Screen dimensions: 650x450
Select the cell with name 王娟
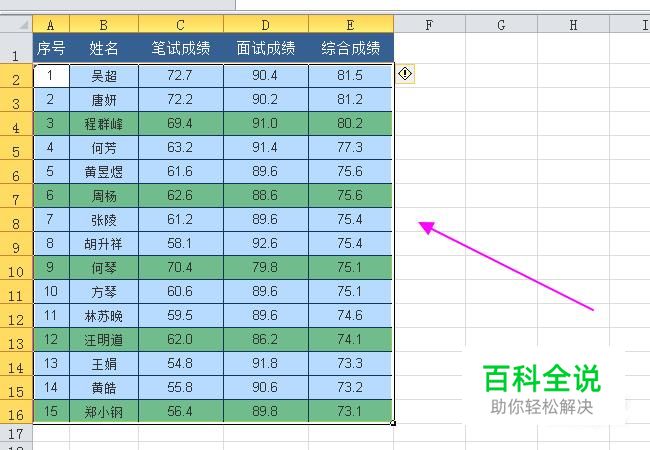[104, 364]
